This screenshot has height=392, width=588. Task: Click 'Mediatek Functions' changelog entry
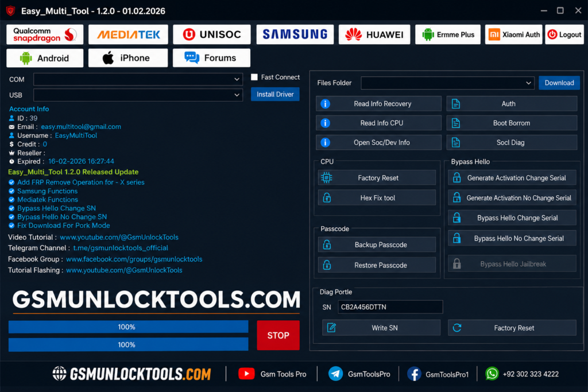click(x=48, y=200)
